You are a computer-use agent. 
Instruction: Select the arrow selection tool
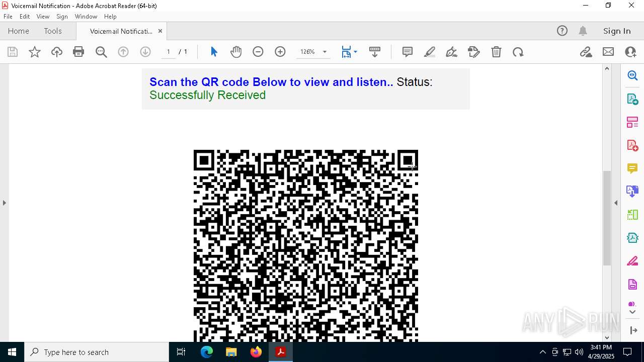coord(214,52)
